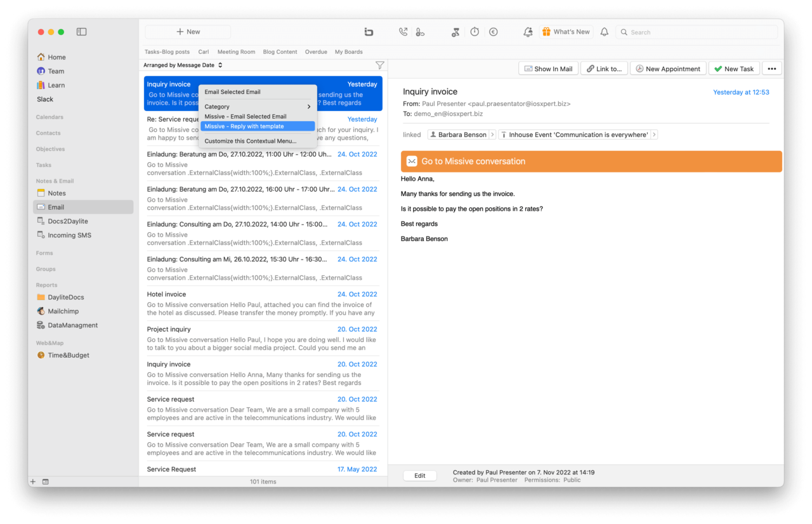Open Mailchimp from the Reports section
812x524 pixels.
[x=63, y=311]
